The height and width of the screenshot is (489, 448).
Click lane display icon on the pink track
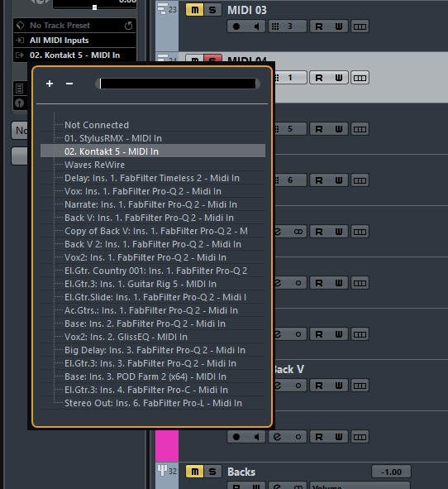click(360, 437)
